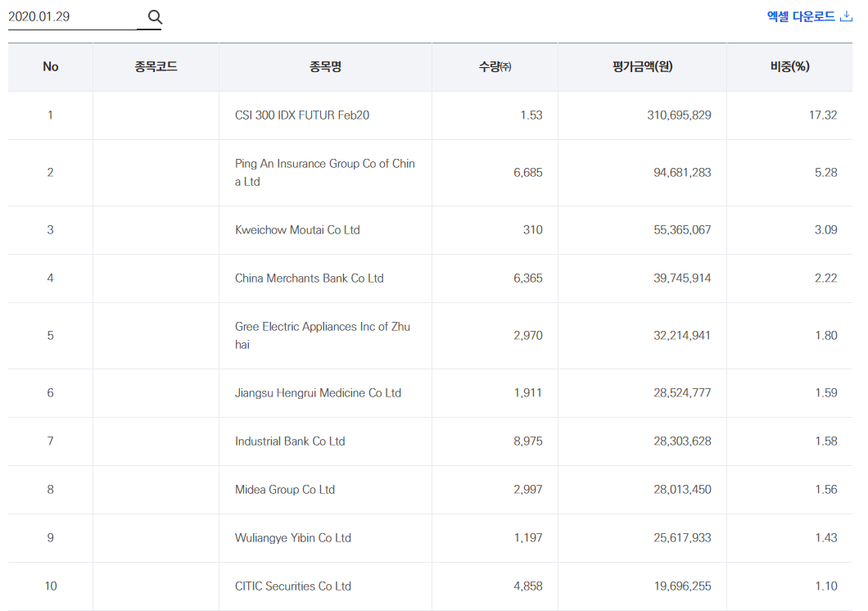Select Wuliangye Yibin Co Ltd name
The width and height of the screenshot is (868, 611).
coord(293,537)
